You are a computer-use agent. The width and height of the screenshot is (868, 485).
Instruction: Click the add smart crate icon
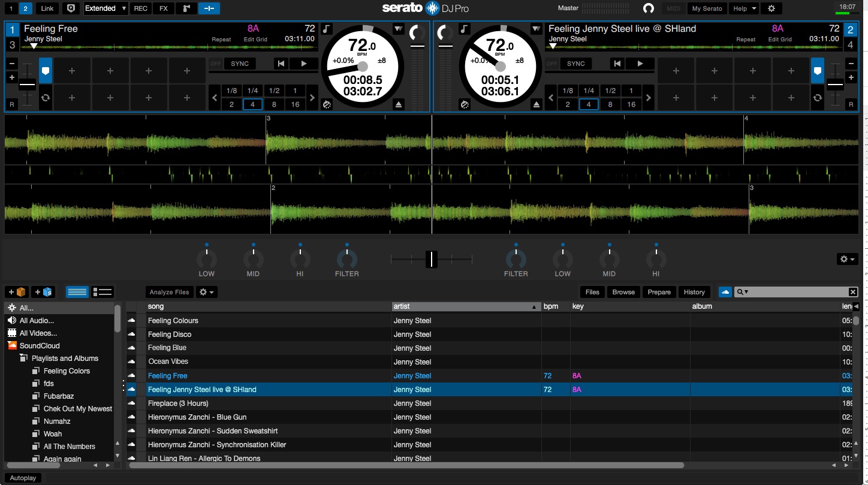(x=43, y=292)
